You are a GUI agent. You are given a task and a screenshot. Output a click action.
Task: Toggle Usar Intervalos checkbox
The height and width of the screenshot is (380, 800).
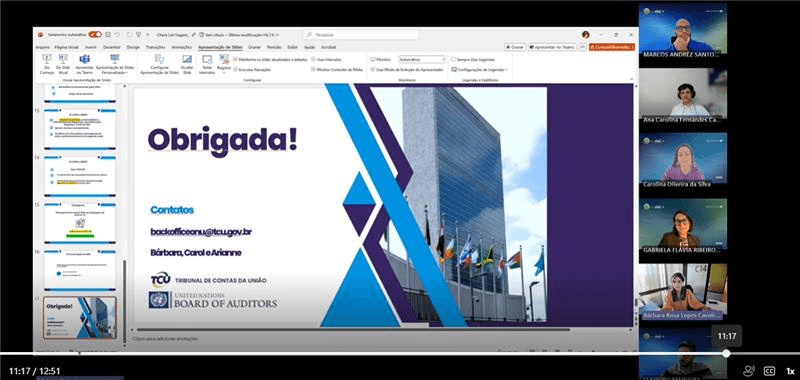tap(313, 60)
